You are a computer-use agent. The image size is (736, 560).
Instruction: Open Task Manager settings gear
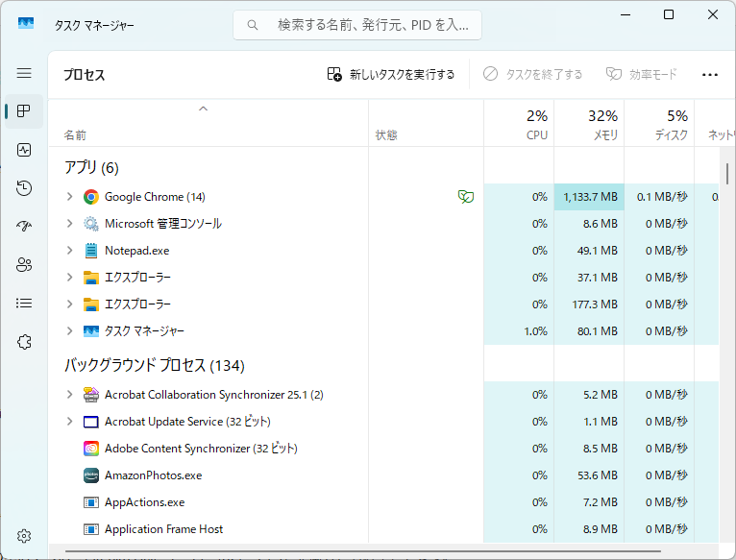pyautogui.click(x=24, y=536)
